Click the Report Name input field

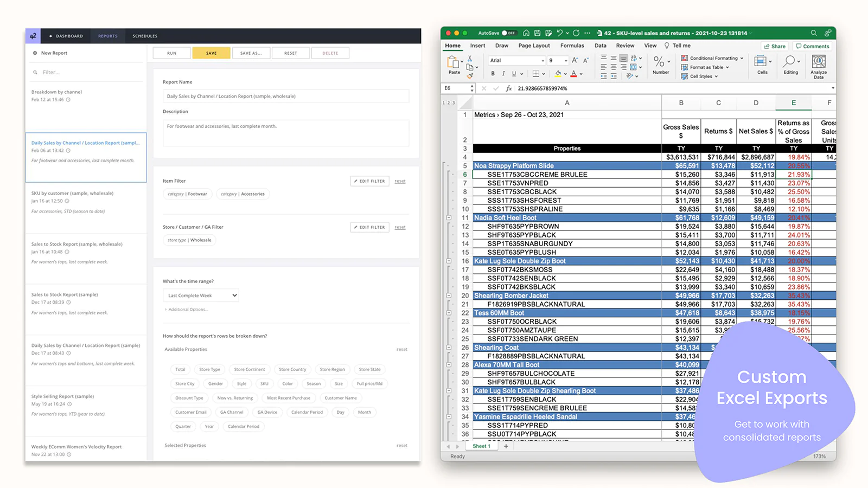(286, 96)
